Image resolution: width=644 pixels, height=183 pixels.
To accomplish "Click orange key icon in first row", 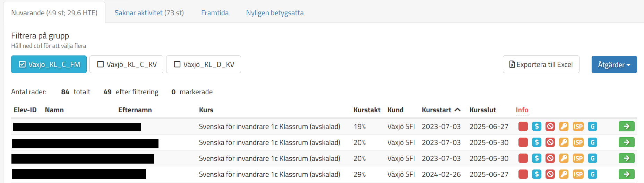I will click(564, 127).
